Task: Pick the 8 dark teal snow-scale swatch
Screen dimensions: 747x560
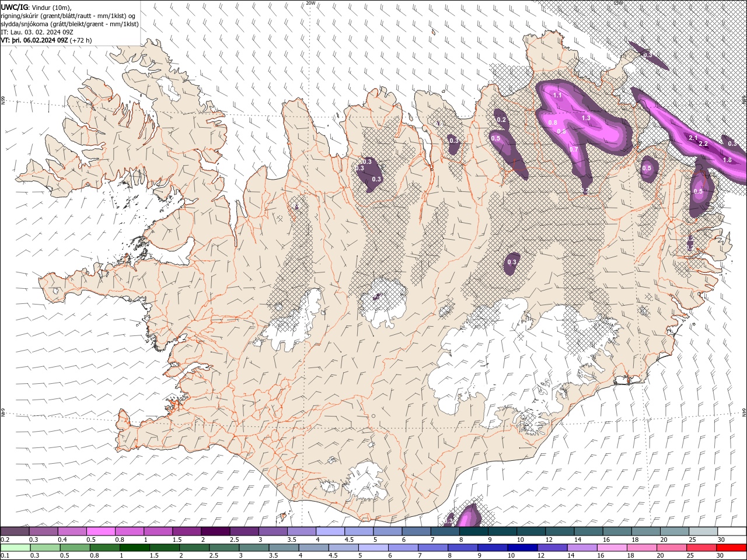Action: [474, 531]
